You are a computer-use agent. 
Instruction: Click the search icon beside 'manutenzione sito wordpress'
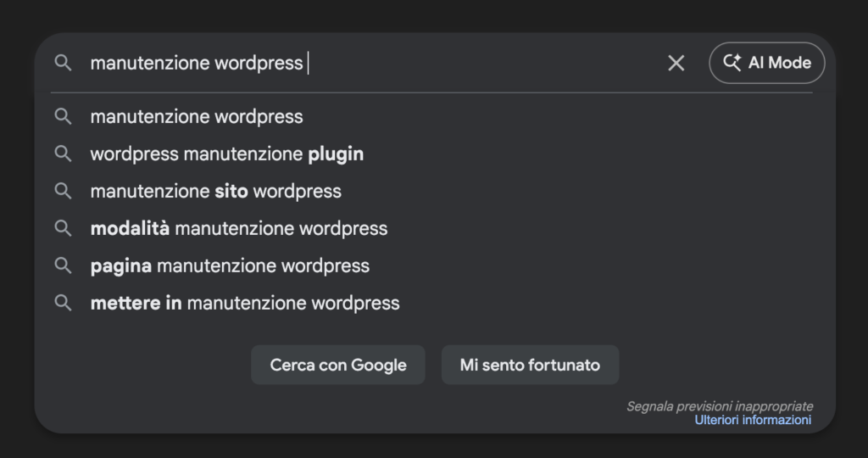point(63,191)
